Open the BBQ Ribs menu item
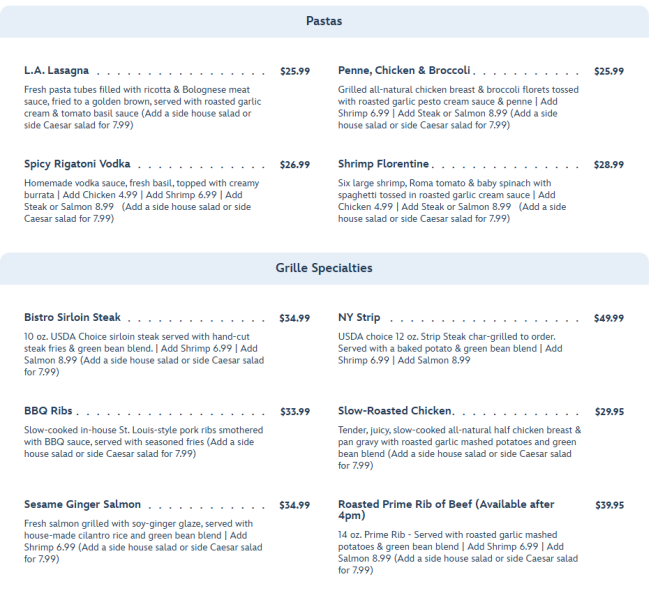The width and height of the screenshot is (651, 600). click(x=49, y=411)
